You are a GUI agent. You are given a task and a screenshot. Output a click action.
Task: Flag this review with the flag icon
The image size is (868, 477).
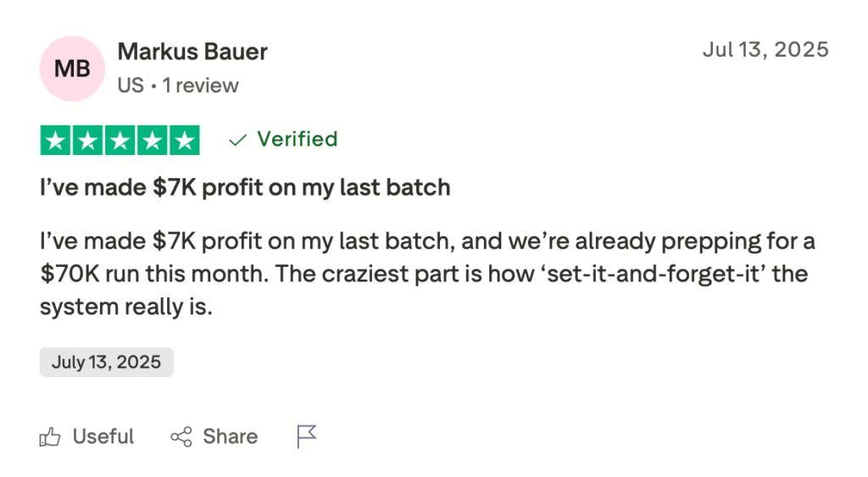pos(306,437)
